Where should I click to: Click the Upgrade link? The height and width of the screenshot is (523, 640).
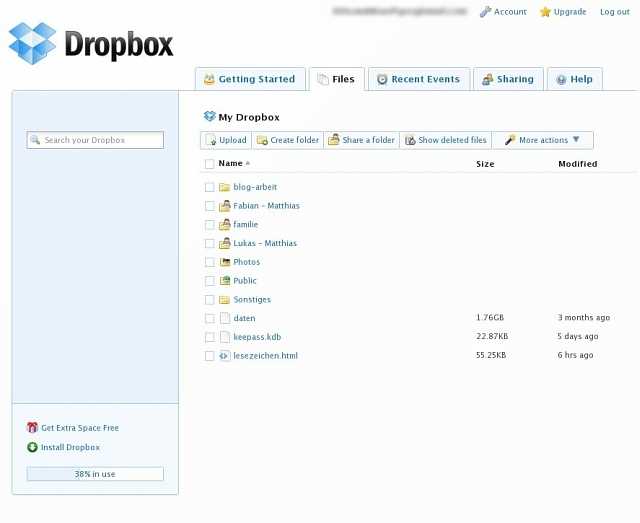[570, 12]
